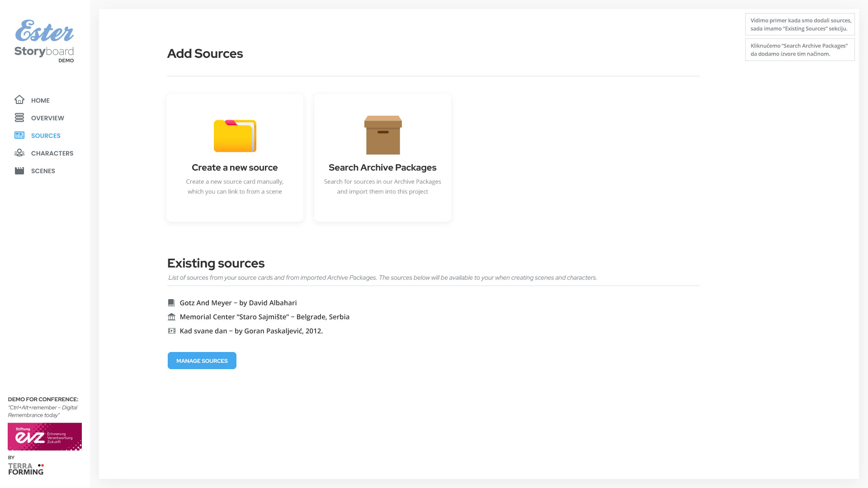
Task: Click the Sources icon in sidebar
Action: (19, 135)
